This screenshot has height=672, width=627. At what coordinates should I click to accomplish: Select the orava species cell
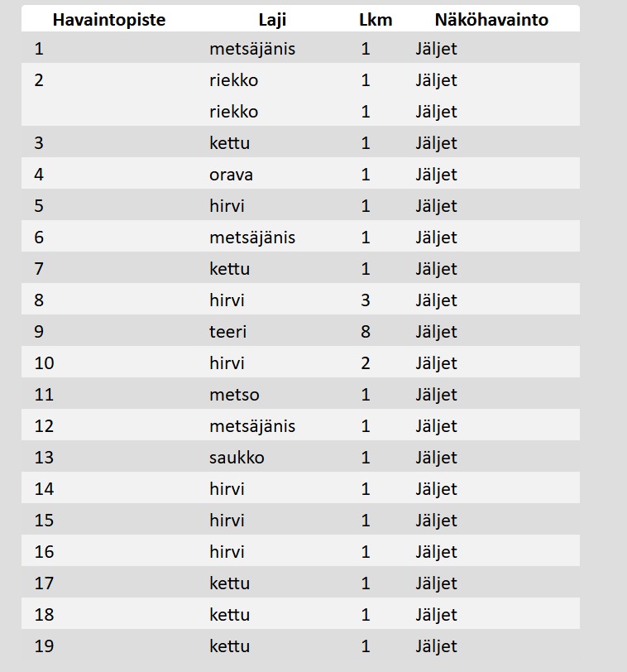click(x=231, y=175)
